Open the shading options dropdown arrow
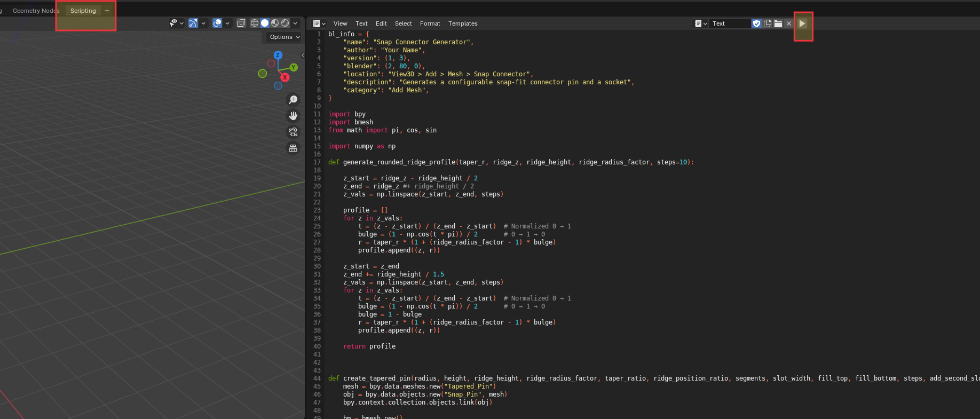Image resolution: width=980 pixels, height=419 pixels. pos(295,23)
